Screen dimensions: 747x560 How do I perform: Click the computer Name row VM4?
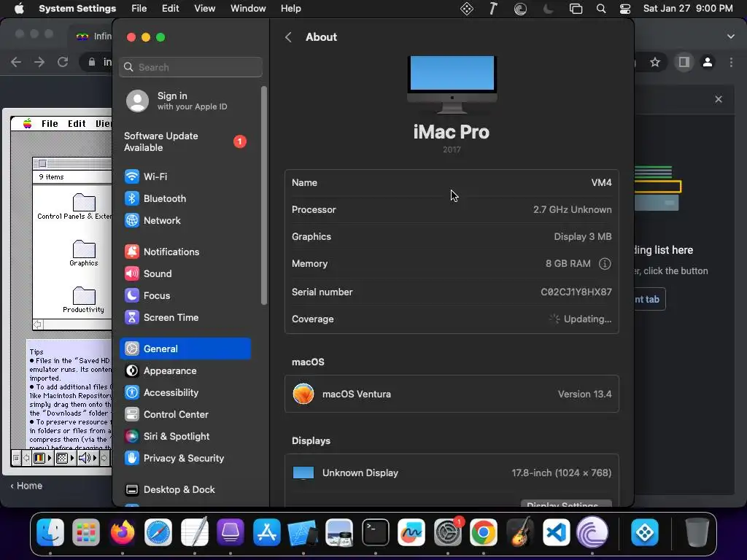point(452,183)
